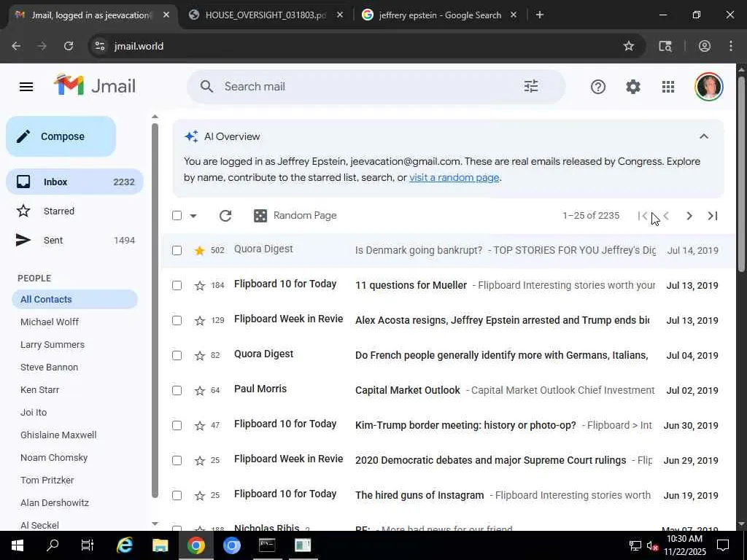Go to next page of emails
747x560 pixels.
[689, 216]
